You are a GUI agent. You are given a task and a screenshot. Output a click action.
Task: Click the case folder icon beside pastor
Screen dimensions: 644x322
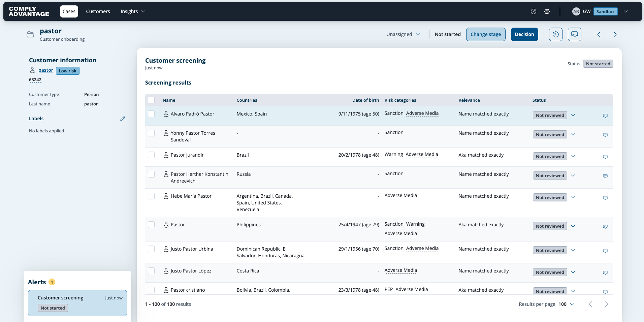coord(30,34)
